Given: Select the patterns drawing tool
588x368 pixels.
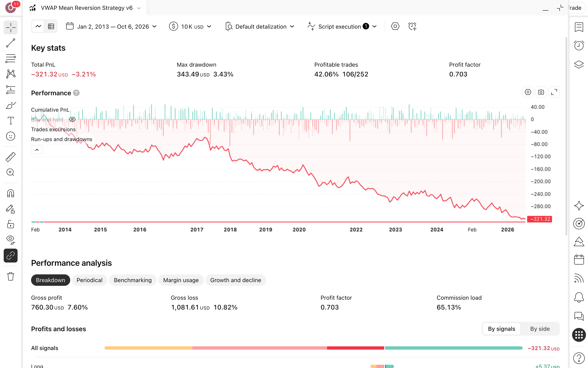Looking at the screenshot, I should (x=11, y=74).
